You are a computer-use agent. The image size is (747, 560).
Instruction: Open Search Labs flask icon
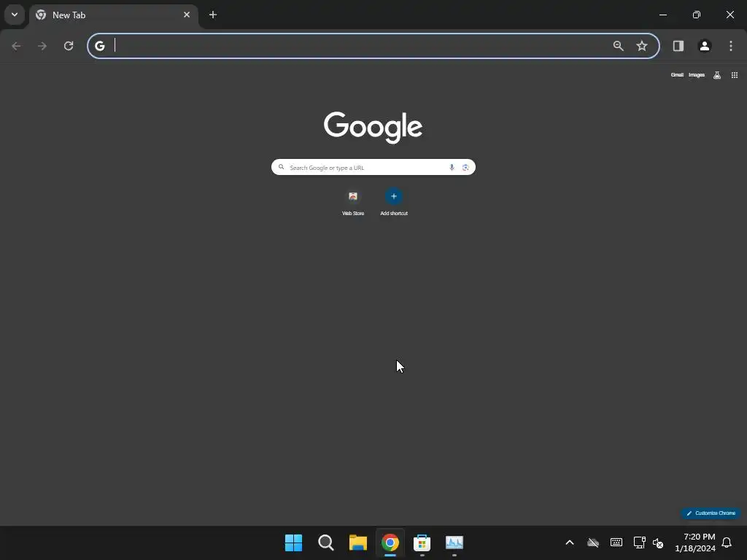pyautogui.click(x=717, y=75)
